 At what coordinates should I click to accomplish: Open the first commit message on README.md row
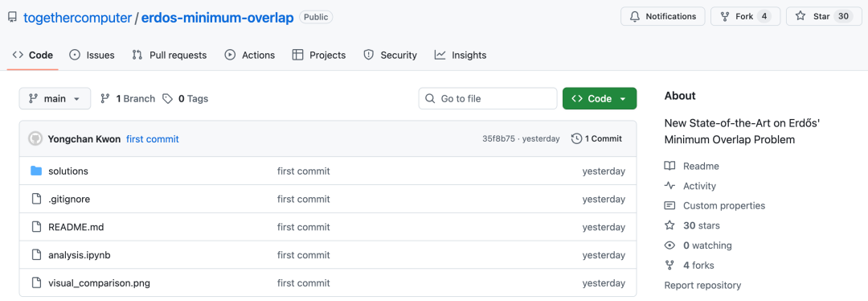coord(303,227)
